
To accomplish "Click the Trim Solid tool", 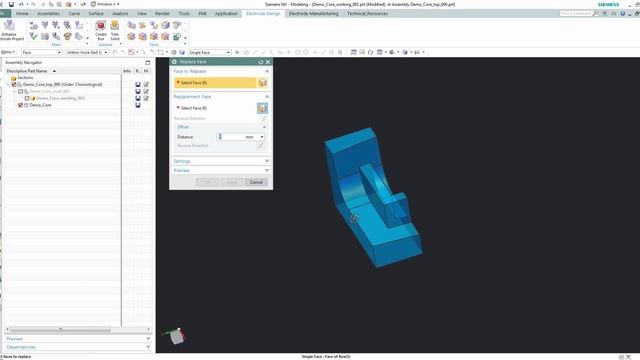I will coord(115,31).
